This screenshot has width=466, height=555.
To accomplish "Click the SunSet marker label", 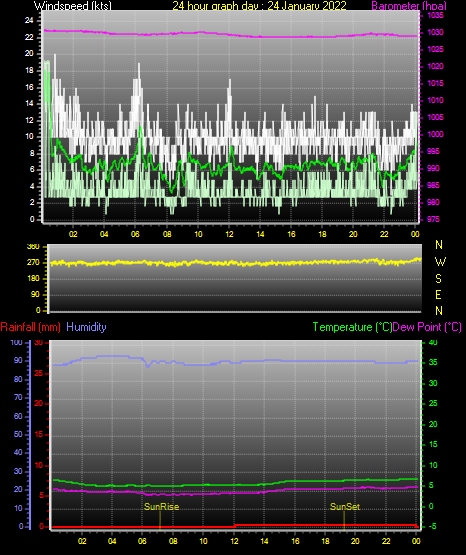I will pos(345,507).
